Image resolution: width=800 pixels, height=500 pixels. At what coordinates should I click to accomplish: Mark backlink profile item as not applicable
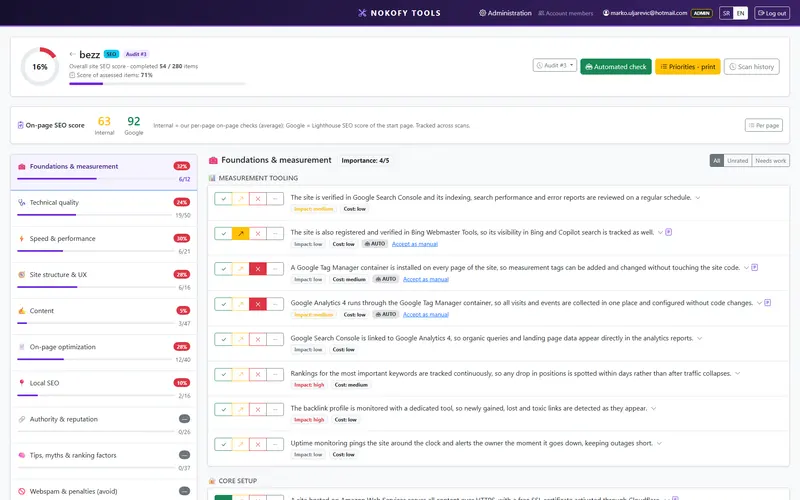point(275,409)
